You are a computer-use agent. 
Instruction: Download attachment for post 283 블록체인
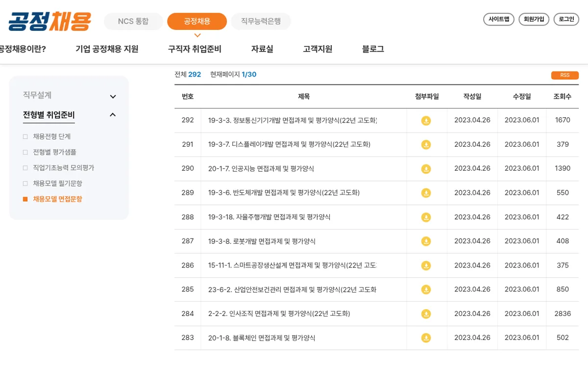426,338
